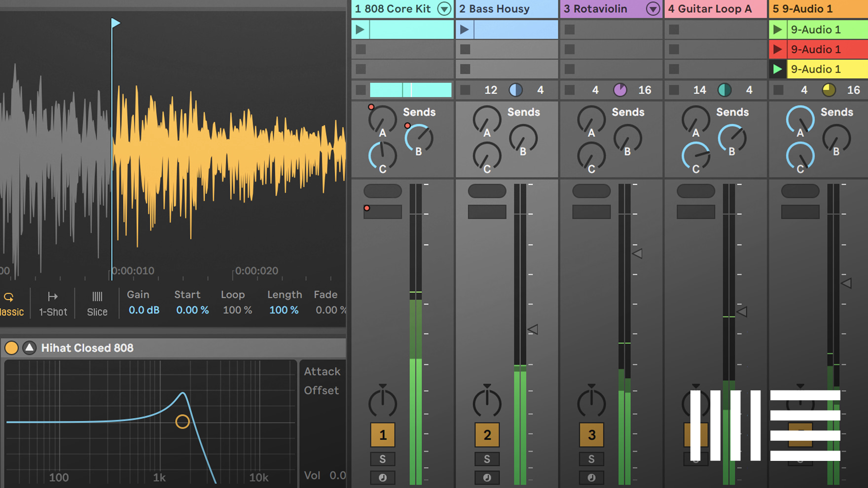Collapse the Hihat Closed 808 device triangle

click(x=30, y=348)
